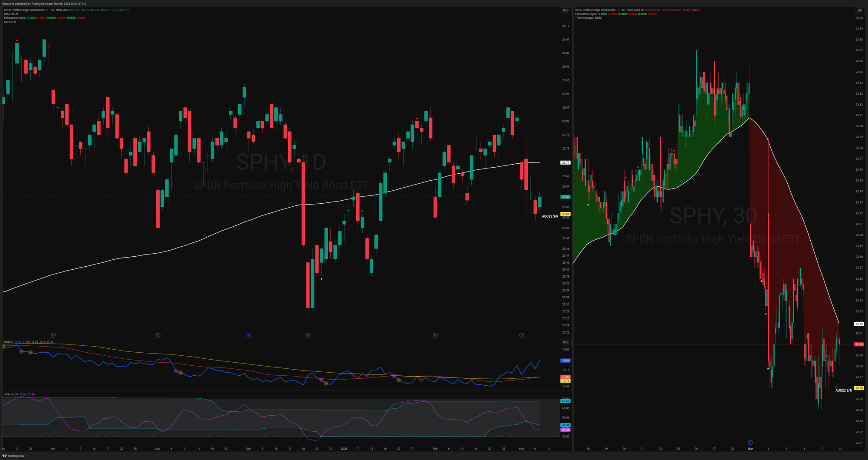Open the March dividend marker on daily chart

[522, 335]
